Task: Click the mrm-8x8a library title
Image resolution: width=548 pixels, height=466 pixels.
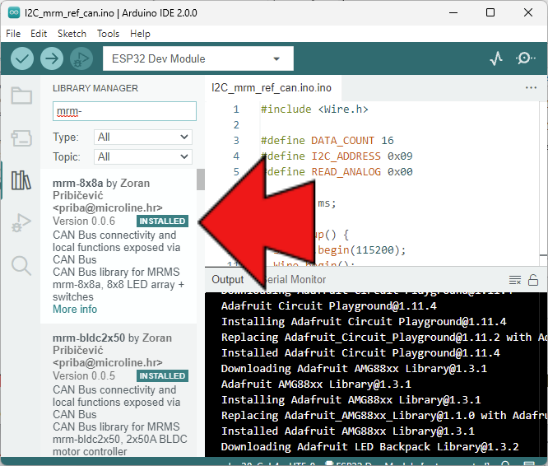Action: 78,183
